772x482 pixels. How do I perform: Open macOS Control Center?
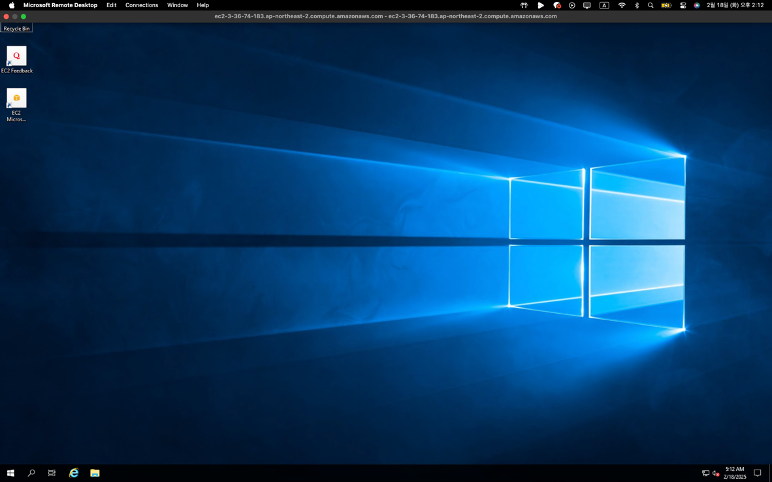pos(682,5)
